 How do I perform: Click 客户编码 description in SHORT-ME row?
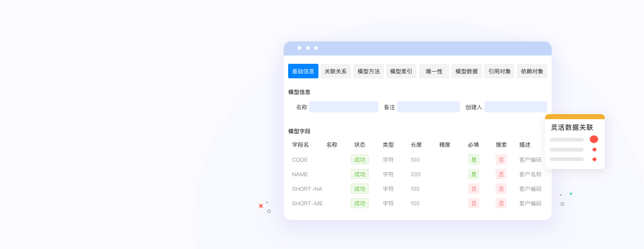[x=530, y=203]
